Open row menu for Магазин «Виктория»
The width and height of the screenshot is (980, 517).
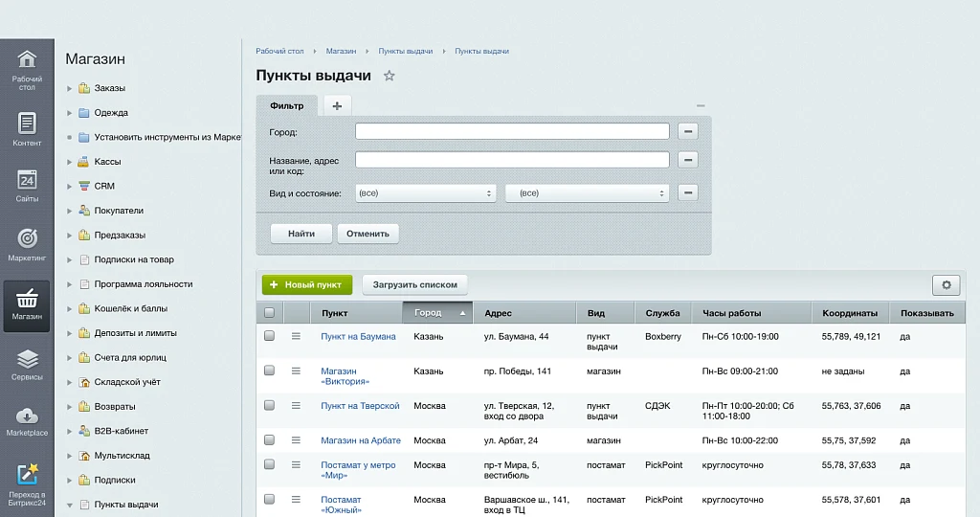coord(296,371)
